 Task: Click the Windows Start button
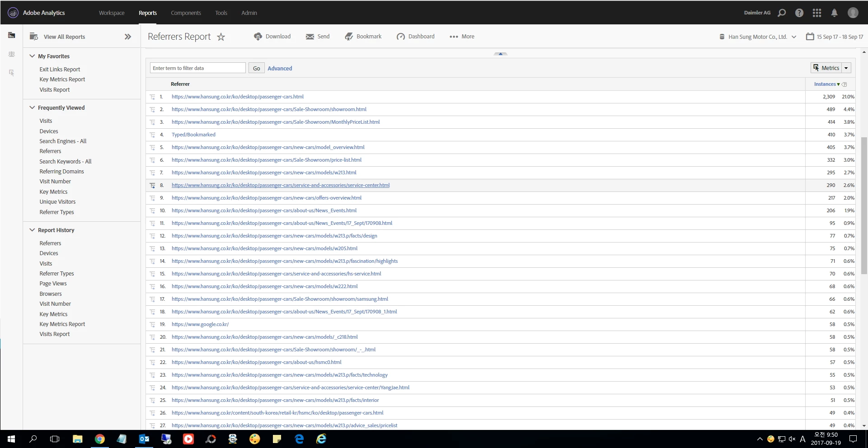[x=11, y=439]
